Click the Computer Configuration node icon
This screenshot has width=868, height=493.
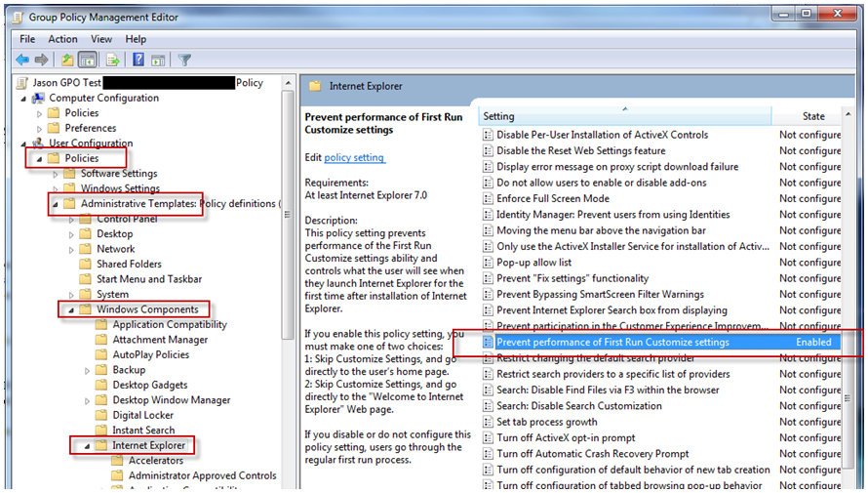click(38, 98)
